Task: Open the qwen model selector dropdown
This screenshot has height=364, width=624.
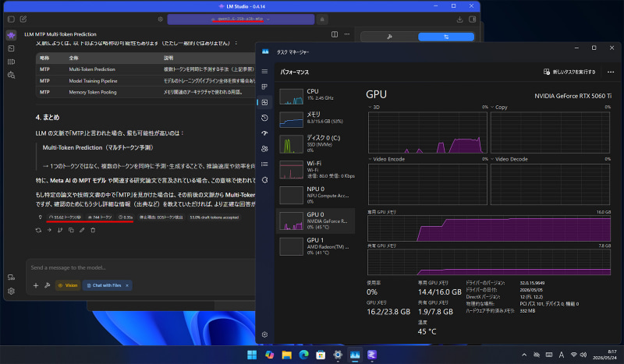Action: [x=241, y=19]
